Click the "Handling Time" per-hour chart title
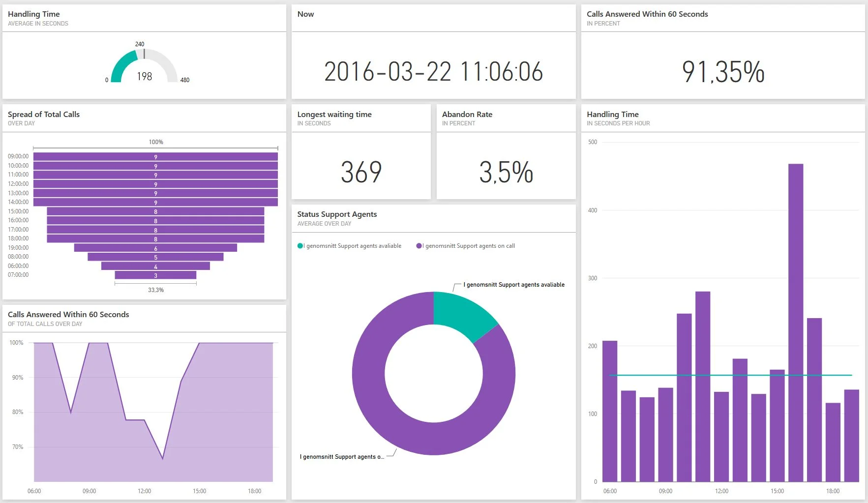This screenshot has width=868, height=503. tap(612, 114)
